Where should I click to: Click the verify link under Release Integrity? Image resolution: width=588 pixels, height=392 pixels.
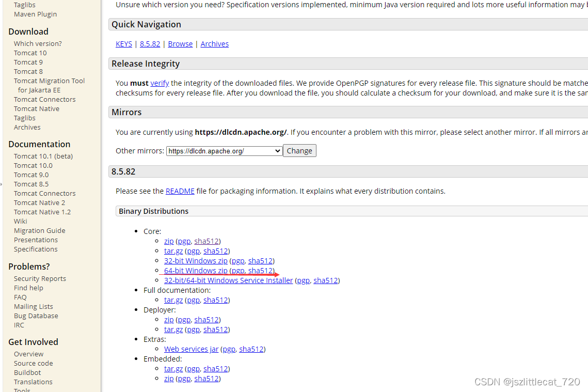pyautogui.click(x=160, y=83)
